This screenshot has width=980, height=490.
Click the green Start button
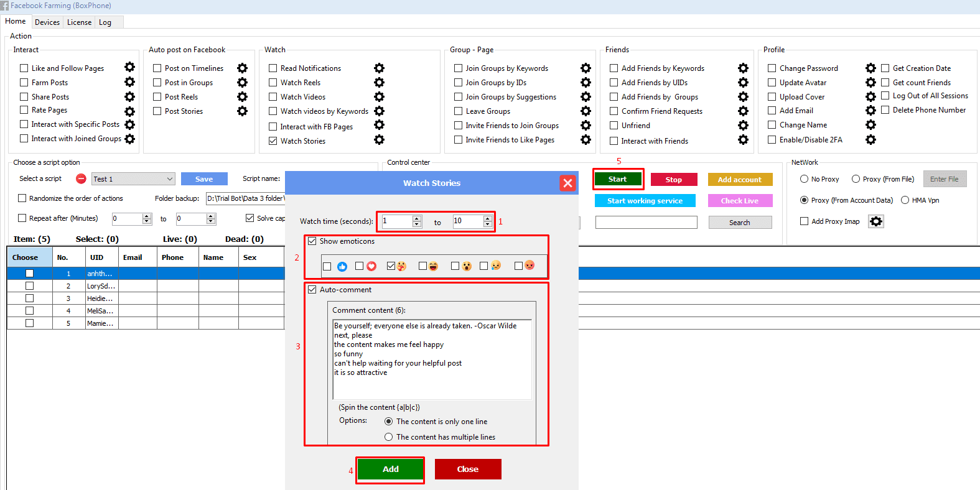click(x=618, y=179)
